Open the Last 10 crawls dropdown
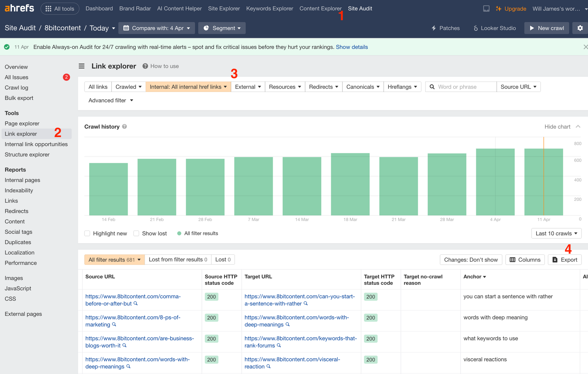Image resolution: width=588 pixels, height=374 pixels. 556,234
